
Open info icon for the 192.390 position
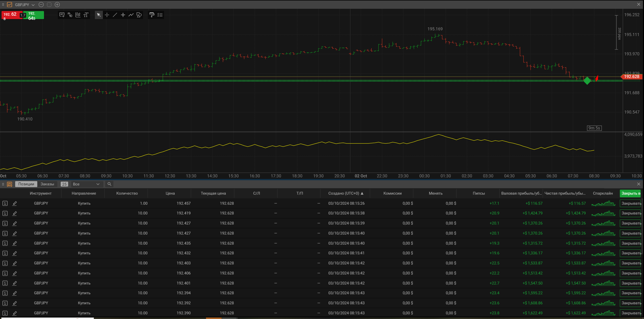pos(5,313)
